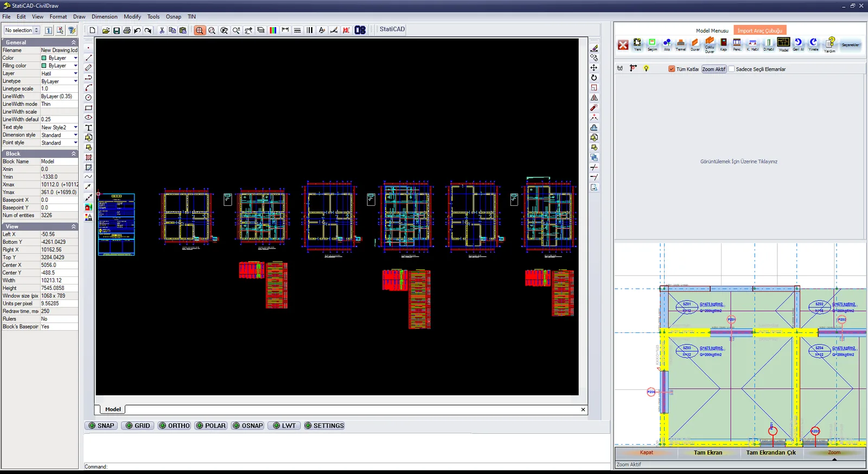Save the drawing with the floppy icon
868x474 pixels.
(x=116, y=30)
